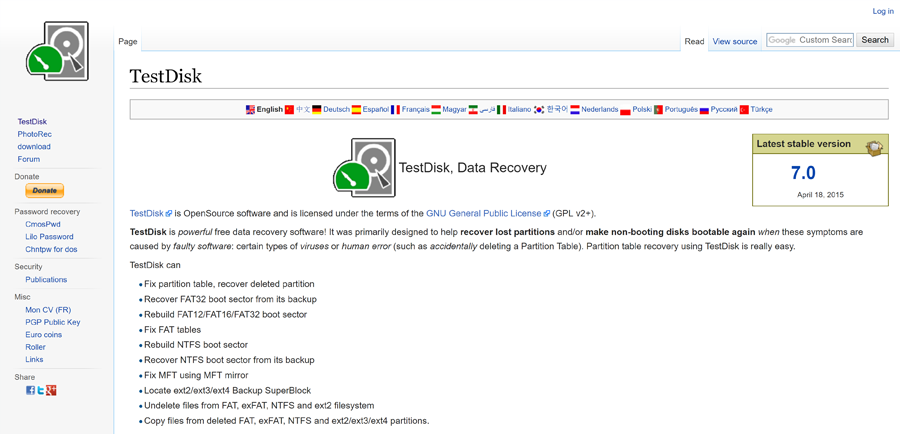This screenshot has width=900, height=434.
Task: Go to the PhotoRec sidebar link
Action: coord(34,134)
